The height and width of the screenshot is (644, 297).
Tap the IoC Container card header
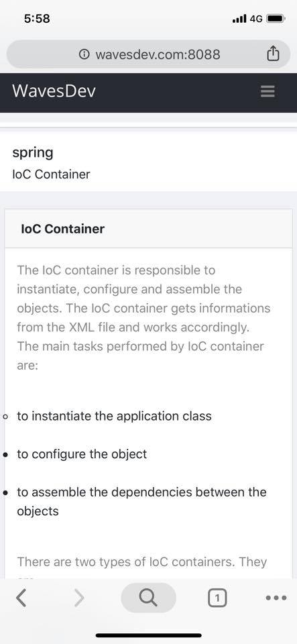pyautogui.click(x=149, y=229)
